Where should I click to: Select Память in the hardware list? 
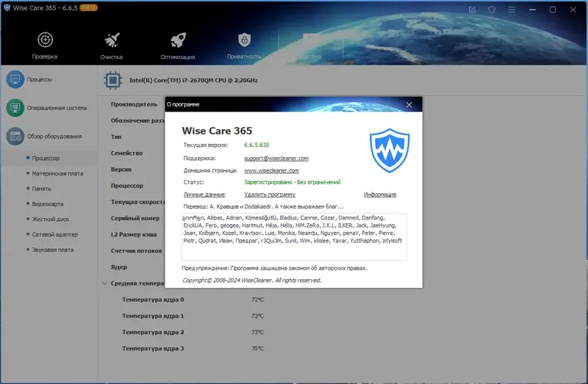point(41,189)
